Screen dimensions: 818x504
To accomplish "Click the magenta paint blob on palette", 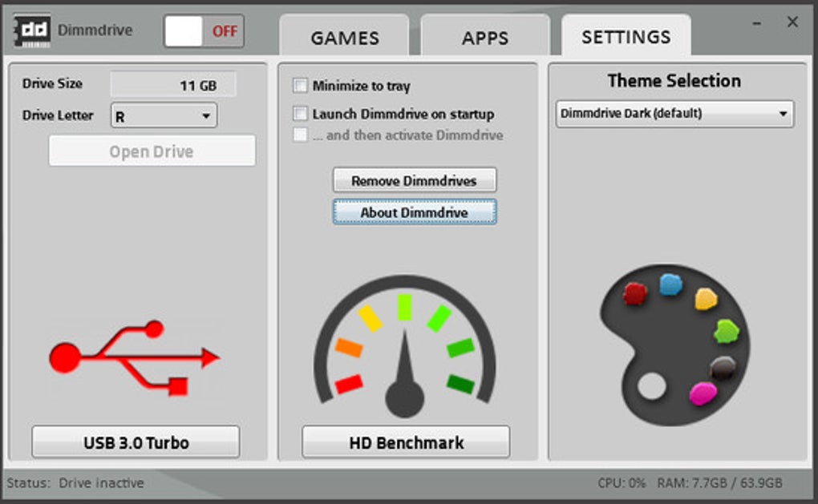I will [703, 393].
